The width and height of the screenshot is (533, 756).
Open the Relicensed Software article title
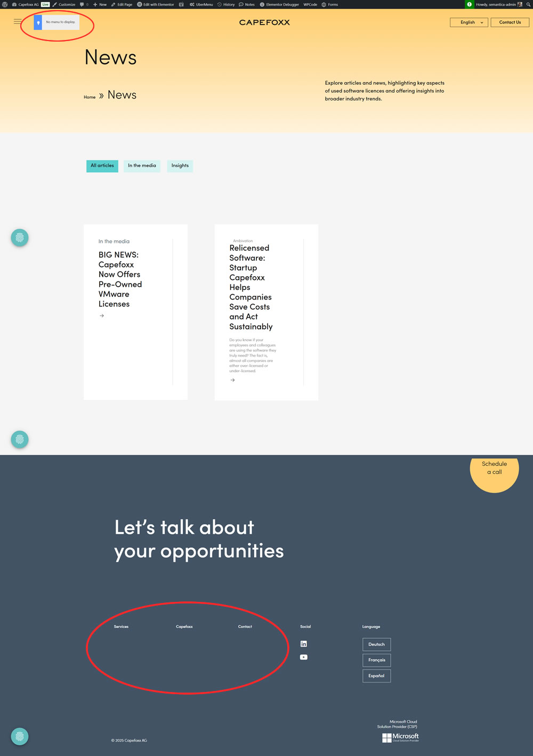(251, 287)
